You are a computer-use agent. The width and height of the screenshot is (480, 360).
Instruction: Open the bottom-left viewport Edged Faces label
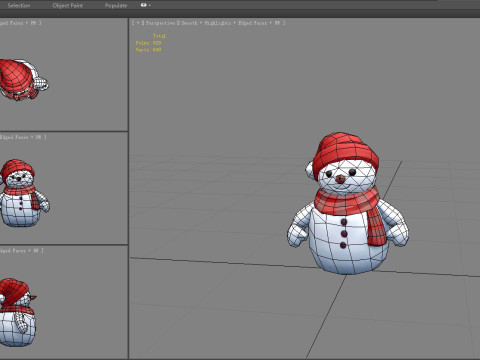13,251
